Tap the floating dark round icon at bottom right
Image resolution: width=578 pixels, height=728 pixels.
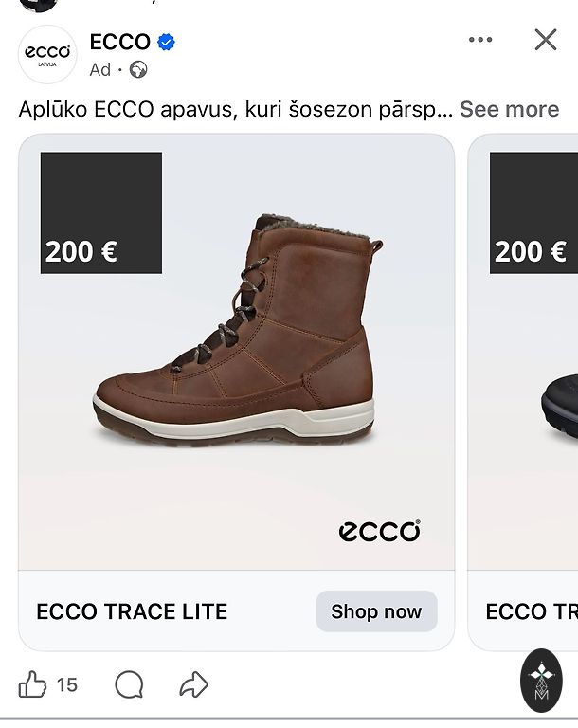click(542, 680)
